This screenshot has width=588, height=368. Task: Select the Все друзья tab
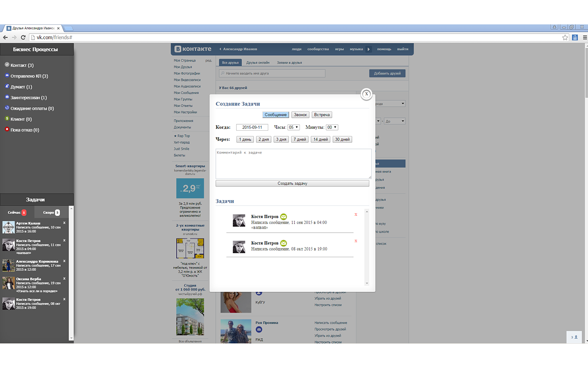230,63
